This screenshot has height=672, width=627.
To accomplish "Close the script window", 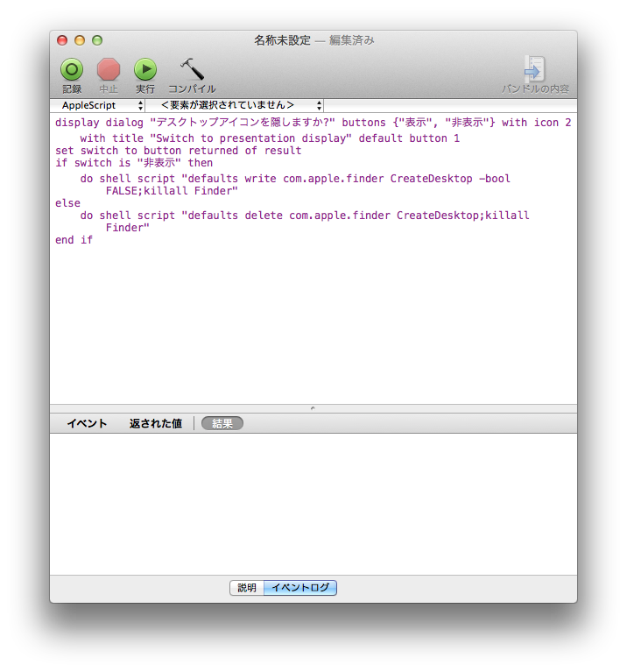I will [x=62, y=40].
